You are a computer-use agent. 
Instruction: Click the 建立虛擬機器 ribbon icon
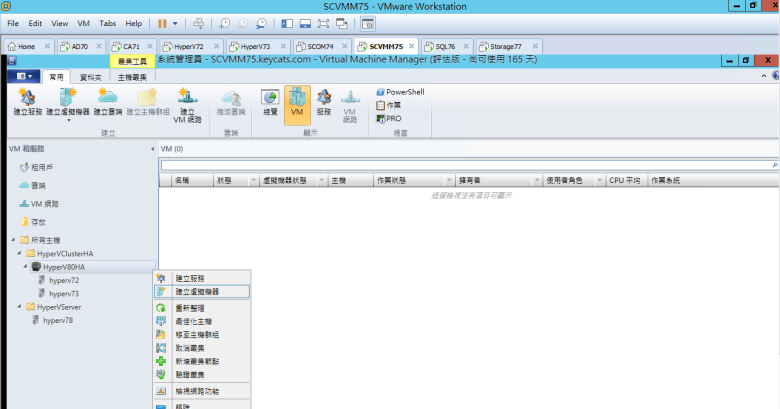68,103
